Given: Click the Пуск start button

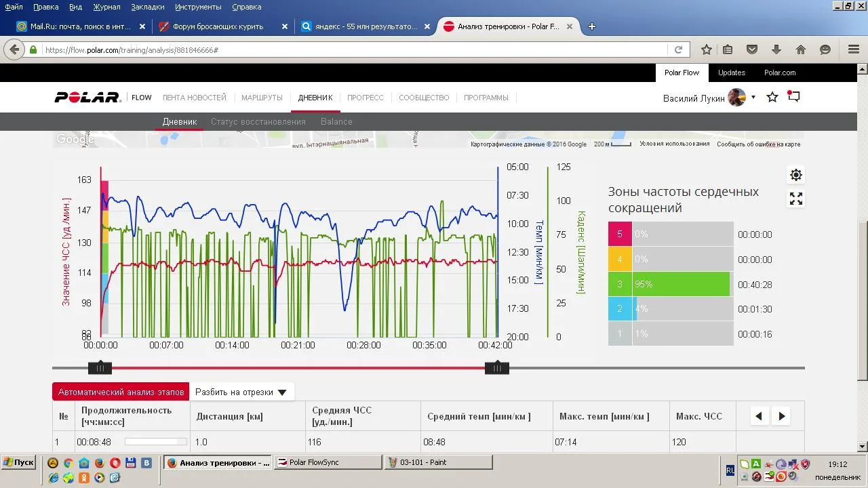Looking at the screenshot, I should [18, 462].
